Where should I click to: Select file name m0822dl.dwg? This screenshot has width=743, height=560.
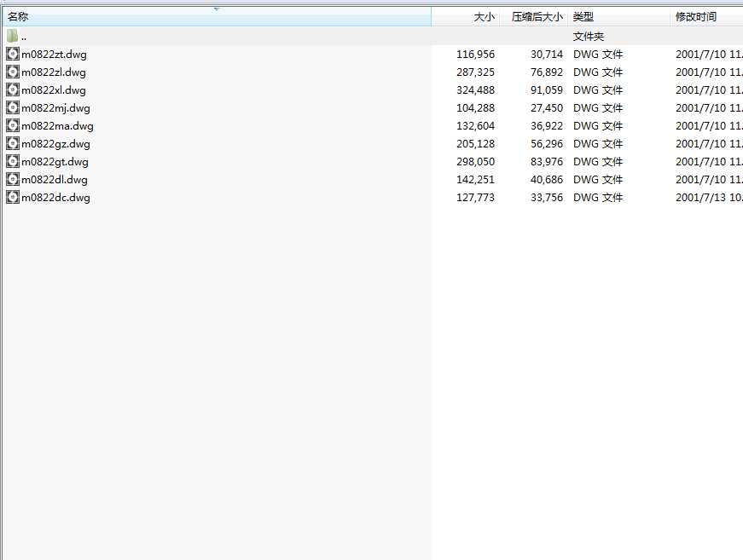point(55,180)
